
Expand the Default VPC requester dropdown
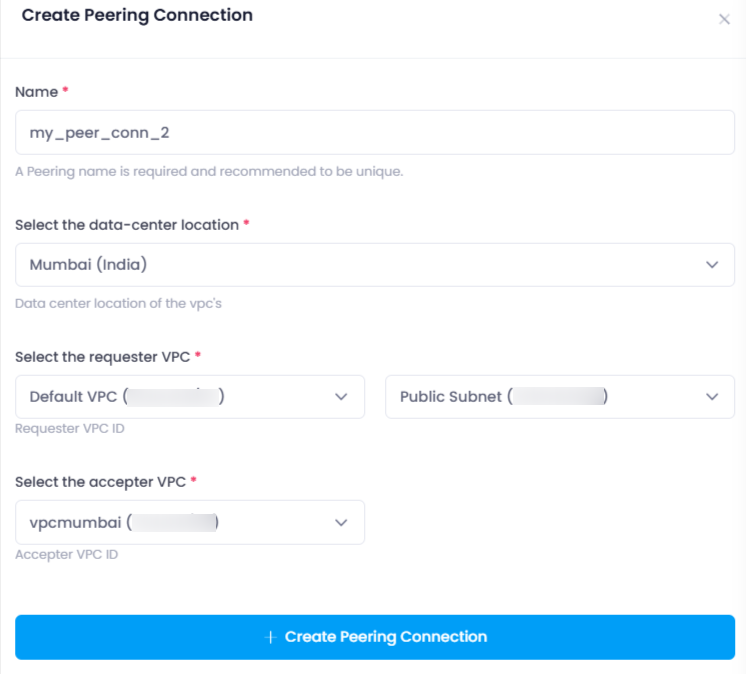pyautogui.click(x=190, y=397)
